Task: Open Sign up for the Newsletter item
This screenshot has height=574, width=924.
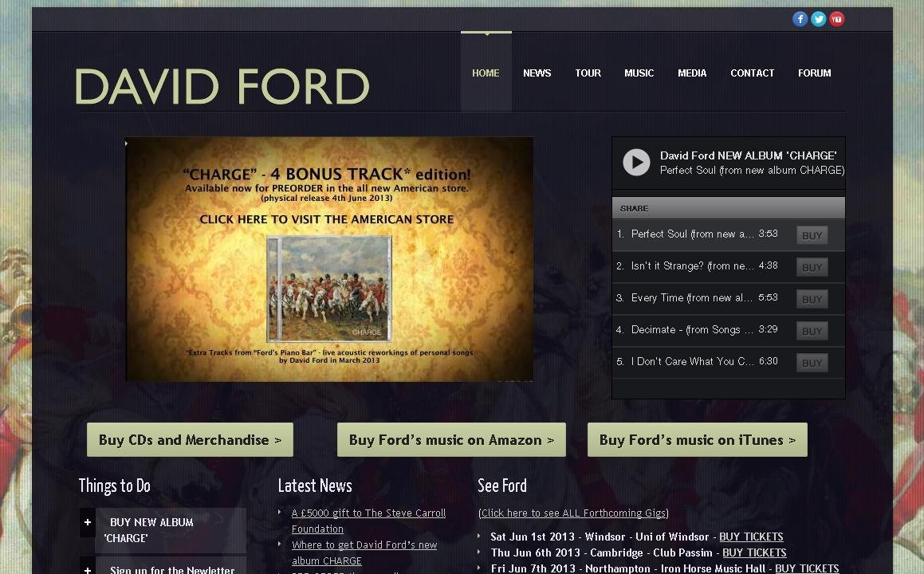Action: [x=171, y=567]
